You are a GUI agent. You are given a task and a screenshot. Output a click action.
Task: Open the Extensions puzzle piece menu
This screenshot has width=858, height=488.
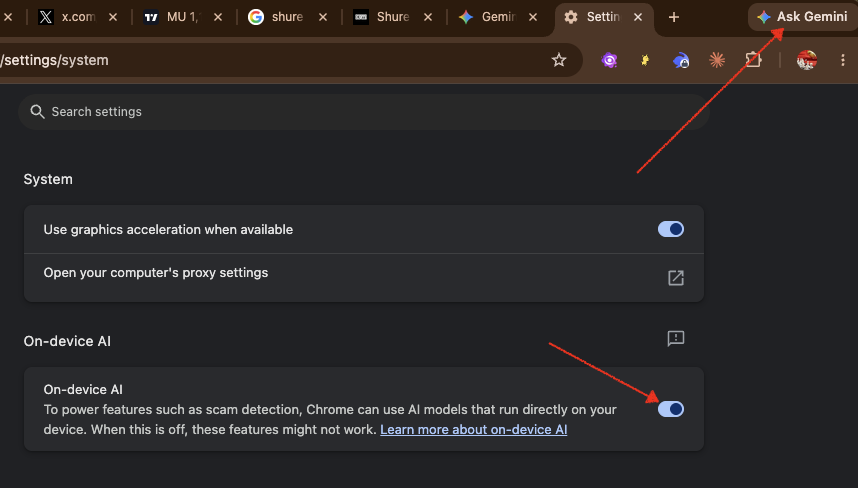(753, 60)
